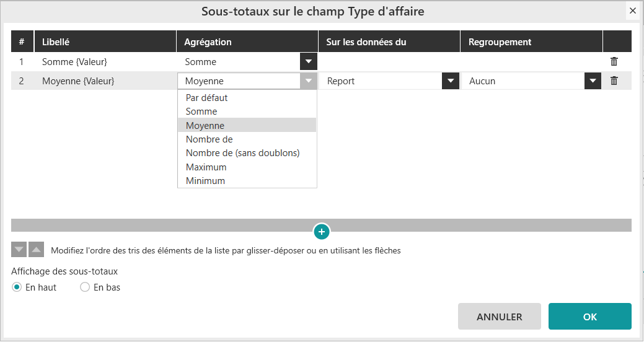
Task: Add a new subtotal with plus icon
Action: point(321,232)
